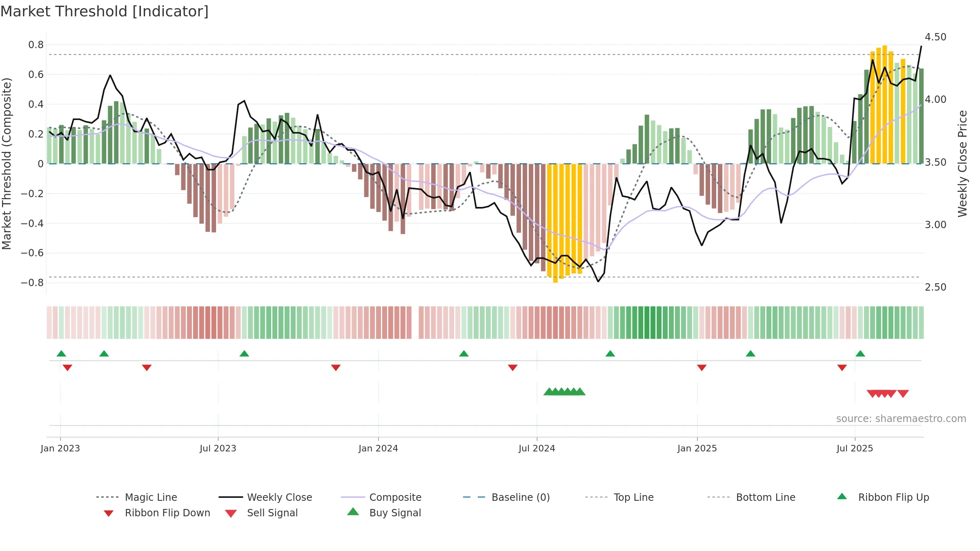
Task: Click the Jul 2025 x-axis label
Action: 855,448
